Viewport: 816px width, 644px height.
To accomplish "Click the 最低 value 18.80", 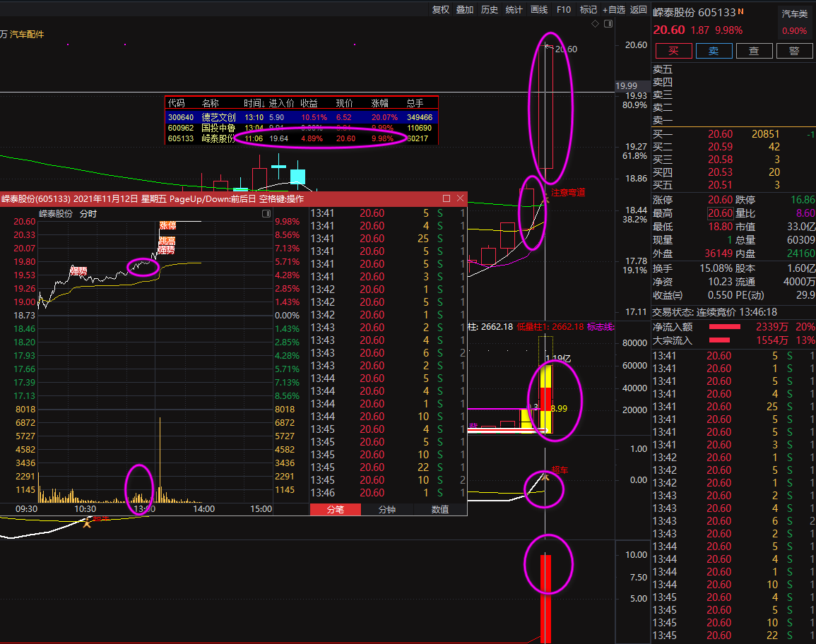I will click(x=720, y=227).
